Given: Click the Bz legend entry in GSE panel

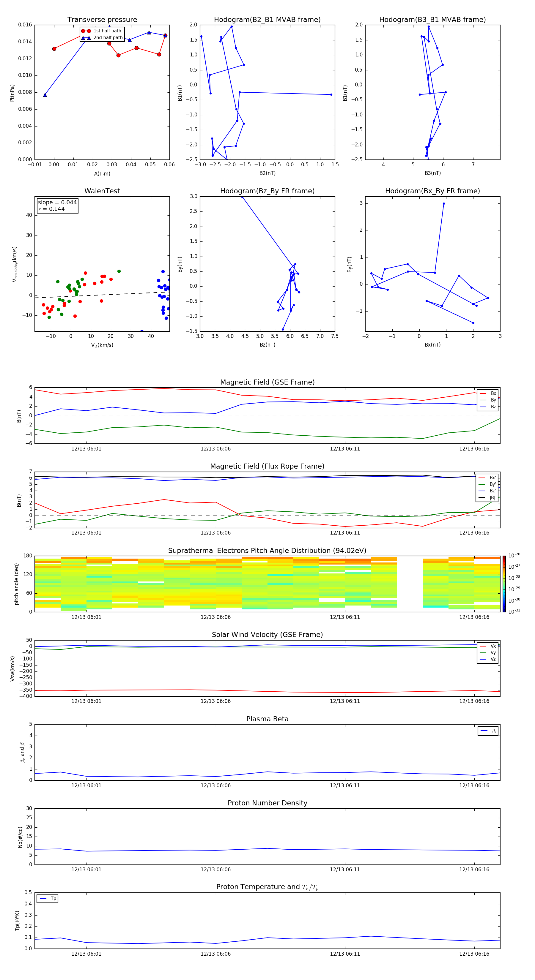Looking at the screenshot, I should (488, 407).
